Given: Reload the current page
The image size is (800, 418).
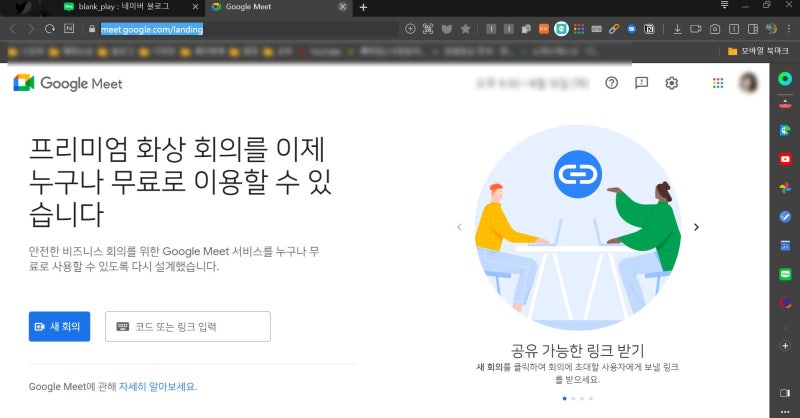Looking at the screenshot, I should pos(49,29).
